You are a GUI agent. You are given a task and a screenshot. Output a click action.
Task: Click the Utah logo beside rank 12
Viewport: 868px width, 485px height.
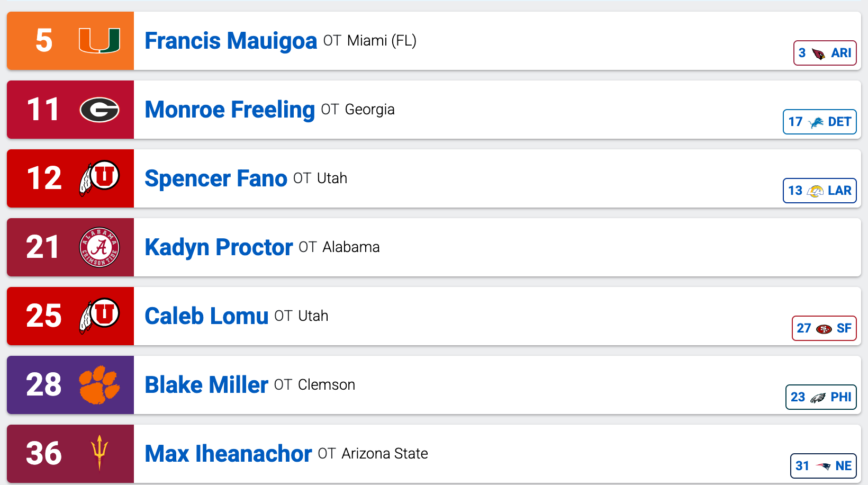point(100,178)
